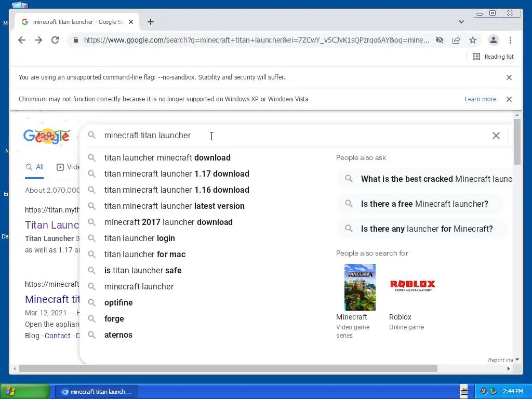Open the Roblox logo thumbnail

(x=413, y=286)
